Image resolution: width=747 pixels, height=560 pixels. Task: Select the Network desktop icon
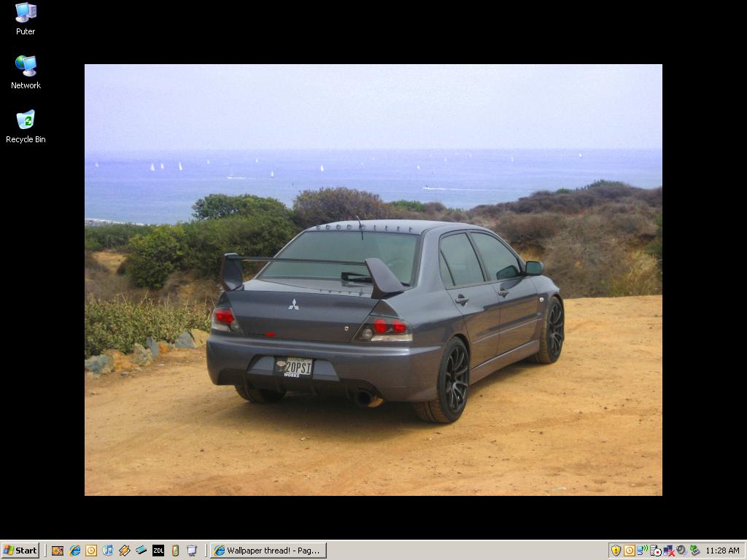[26, 72]
